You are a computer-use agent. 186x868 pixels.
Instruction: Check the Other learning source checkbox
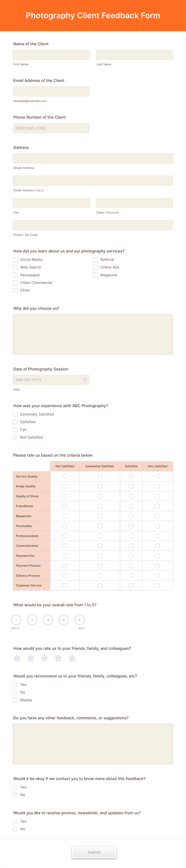(15, 290)
